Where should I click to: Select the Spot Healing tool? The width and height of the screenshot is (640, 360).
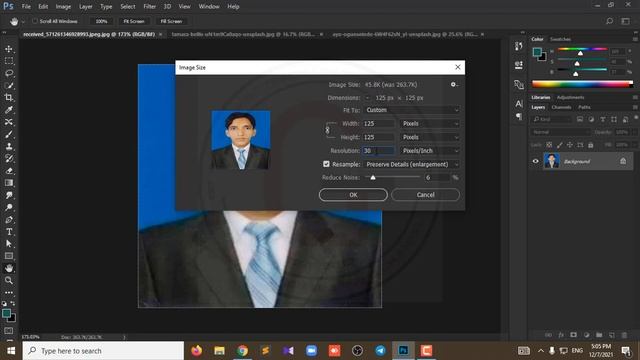[9, 122]
